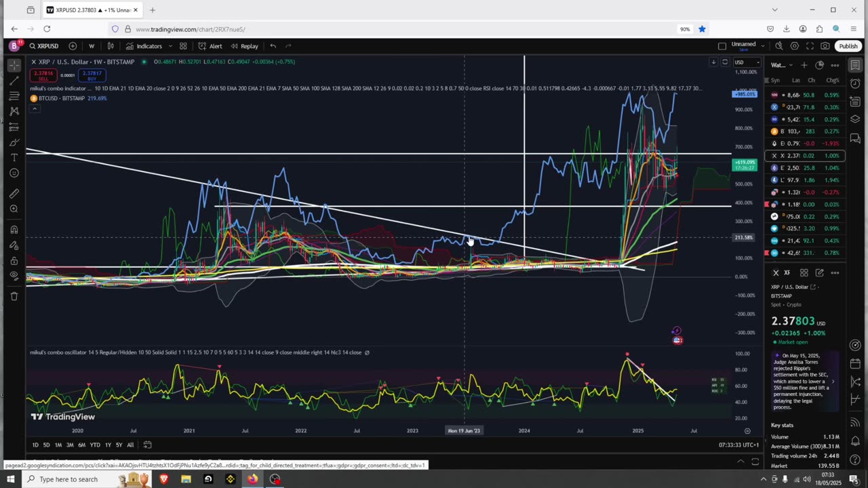Select the watchlist row with -1.93% change
Image resolution: width=868 pixels, height=488 pixels.
(x=806, y=144)
